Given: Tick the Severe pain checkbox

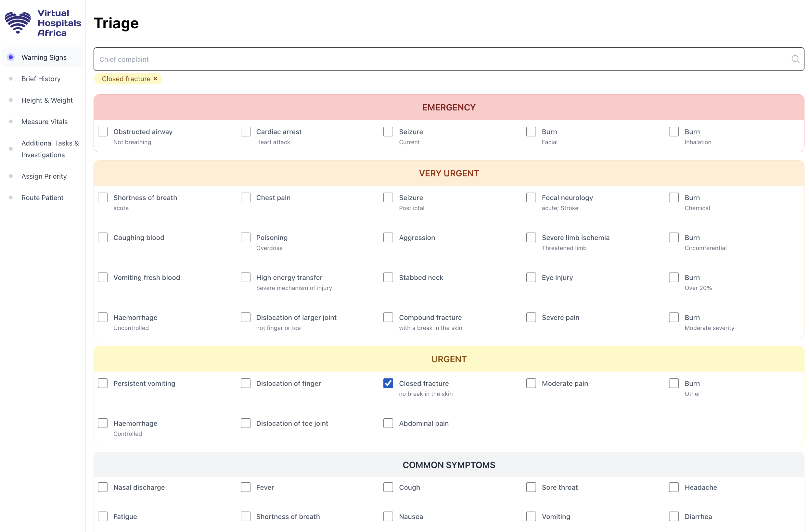Looking at the screenshot, I should pyautogui.click(x=531, y=317).
